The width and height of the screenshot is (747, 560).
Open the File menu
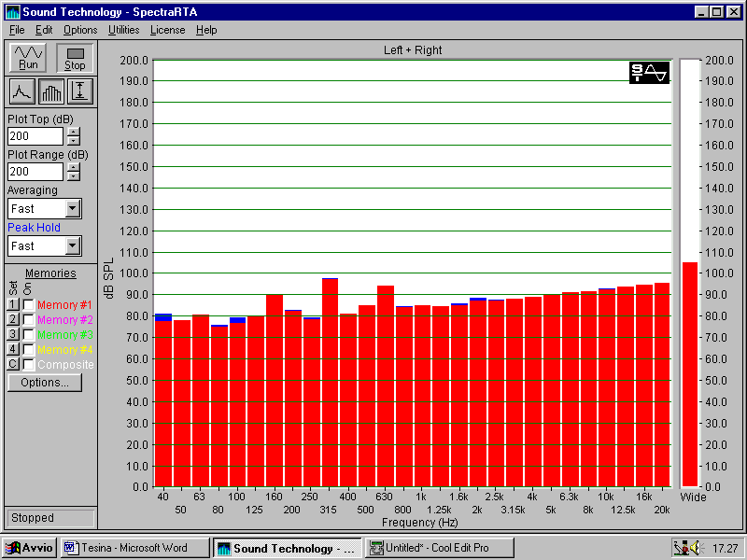(17, 30)
